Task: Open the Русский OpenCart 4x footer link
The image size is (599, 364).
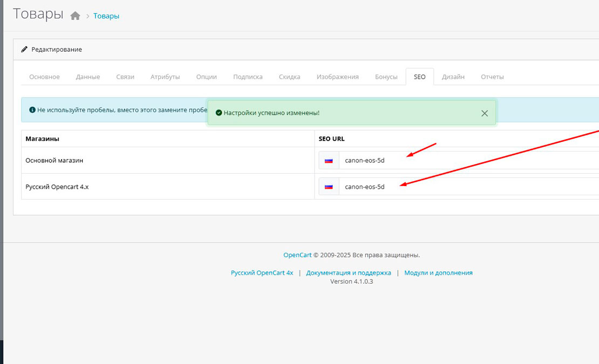Action: (x=262, y=273)
